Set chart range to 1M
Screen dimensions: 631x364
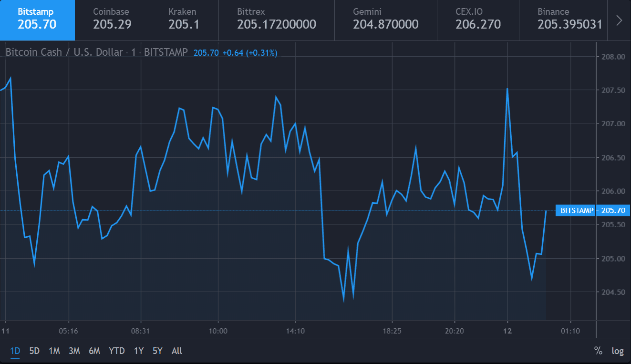[54, 351]
